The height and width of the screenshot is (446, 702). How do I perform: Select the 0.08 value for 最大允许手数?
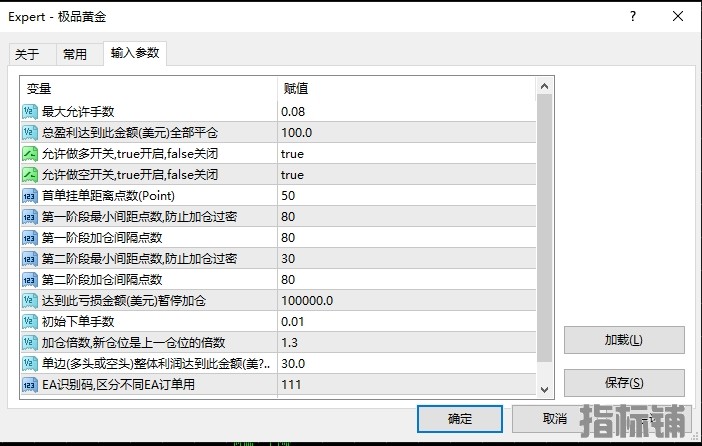point(293,111)
